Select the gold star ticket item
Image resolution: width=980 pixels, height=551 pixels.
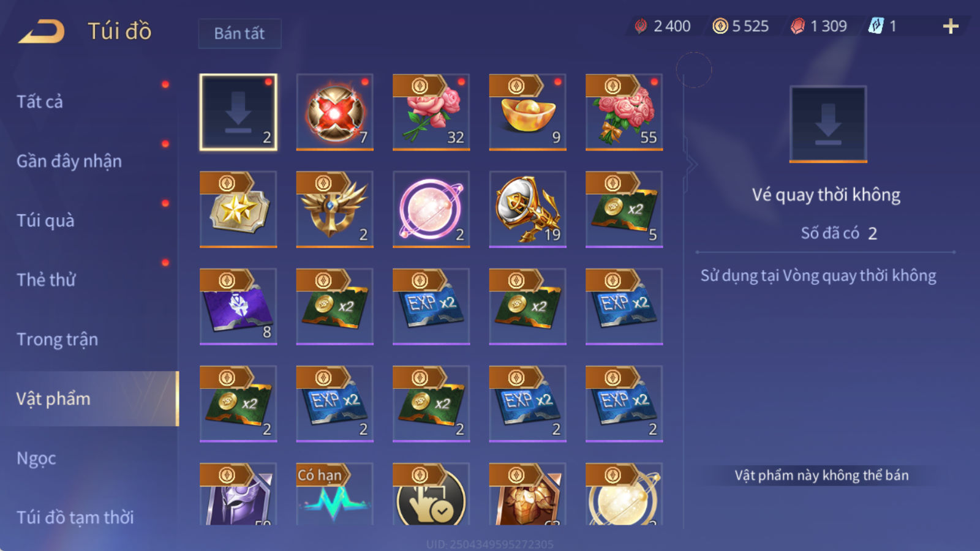click(238, 209)
